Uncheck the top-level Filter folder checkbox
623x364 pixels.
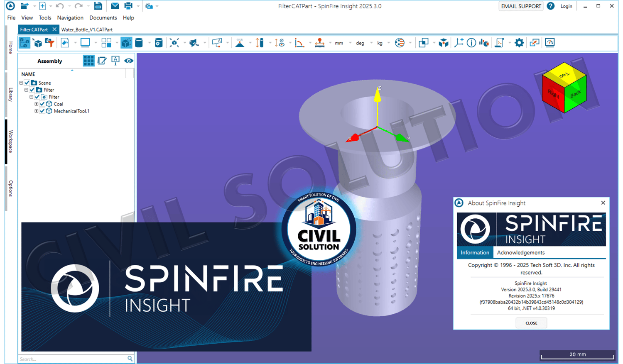[x=32, y=90]
